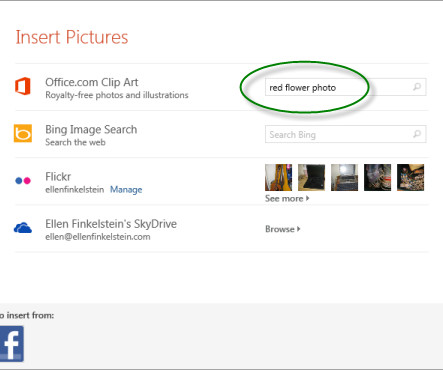Click the Office.com Clip Art logo icon
Image resolution: width=443 pixels, height=370 pixels.
click(x=23, y=86)
